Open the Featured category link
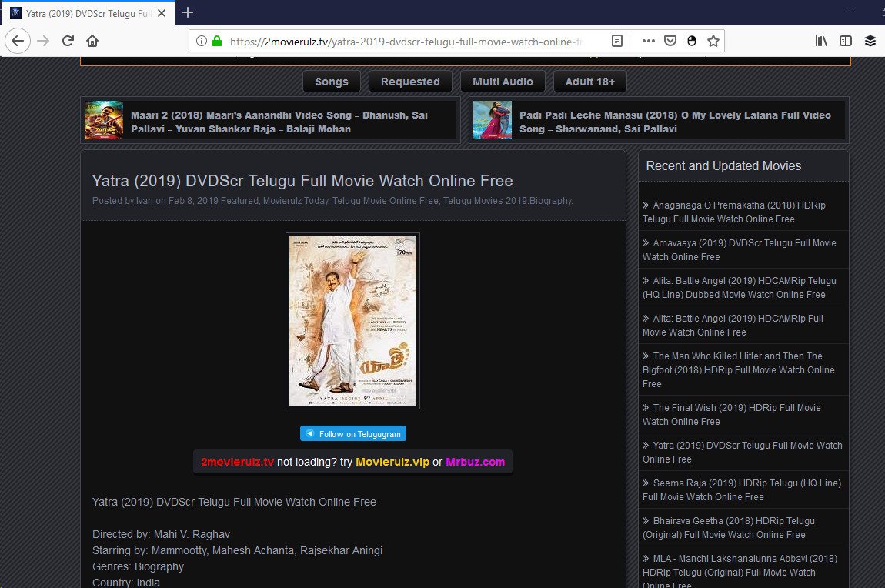This screenshot has height=588, width=885. pyautogui.click(x=239, y=201)
